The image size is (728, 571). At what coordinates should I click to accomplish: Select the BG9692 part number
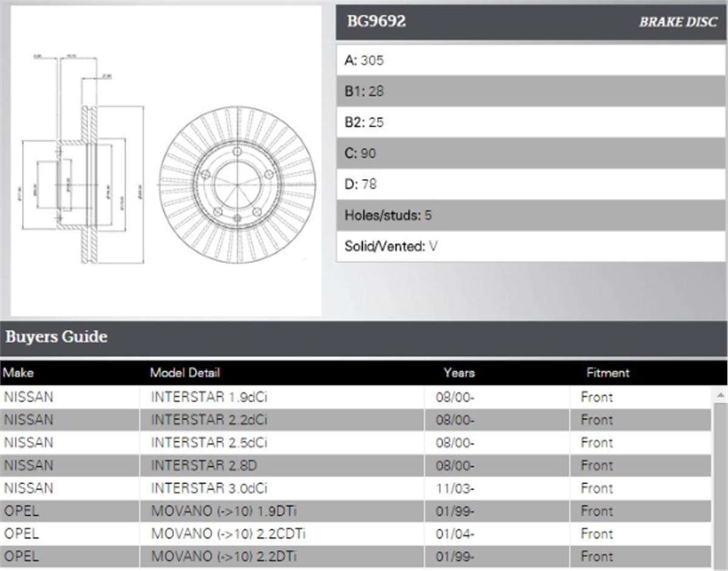click(x=376, y=22)
